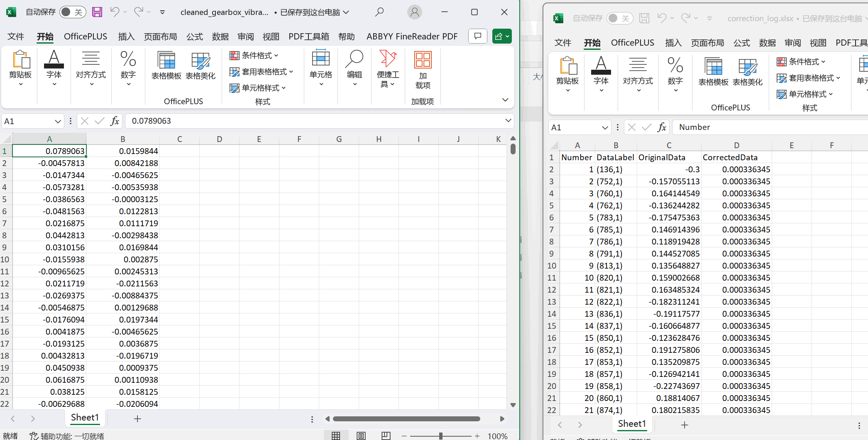Toggle AutoSave switch in correction_log window
868x440 pixels.
(x=619, y=18)
